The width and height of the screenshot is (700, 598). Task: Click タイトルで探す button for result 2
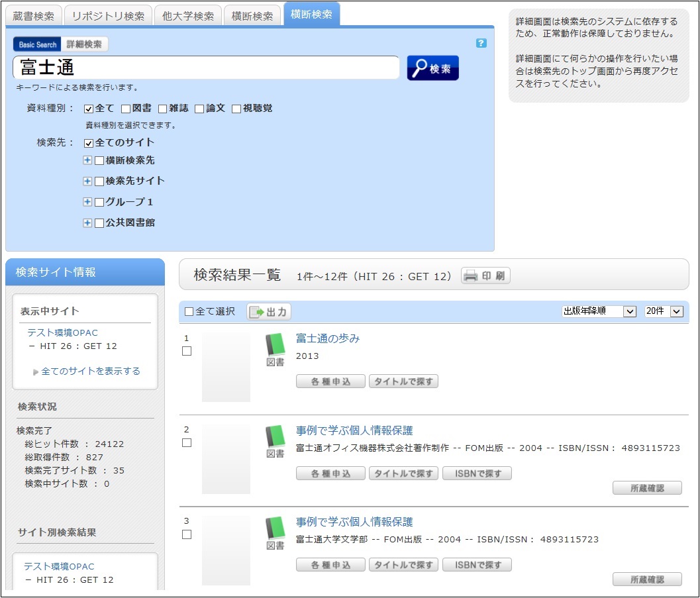click(403, 473)
